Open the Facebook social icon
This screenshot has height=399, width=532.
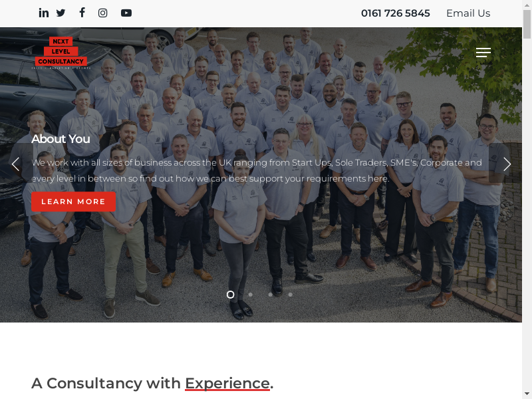(x=82, y=13)
